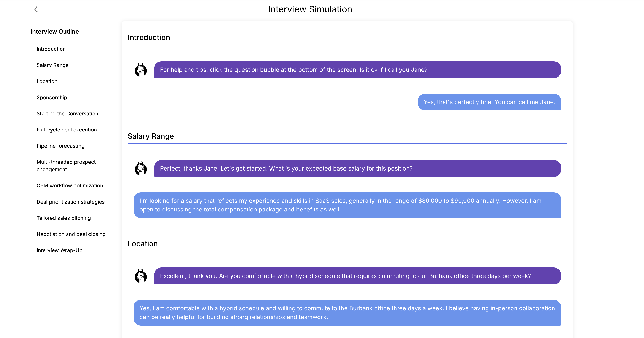Click the 'call you Jane' question bubble
Image resolution: width=644 pixels, height=338 pixels.
[x=357, y=70]
